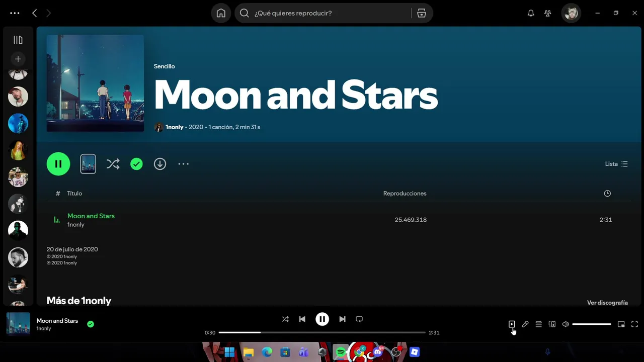Image resolution: width=644 pixels, height=362 pixels.
Task: Open Microsoft Store from taskbar
Action: [x=285, y=352]
